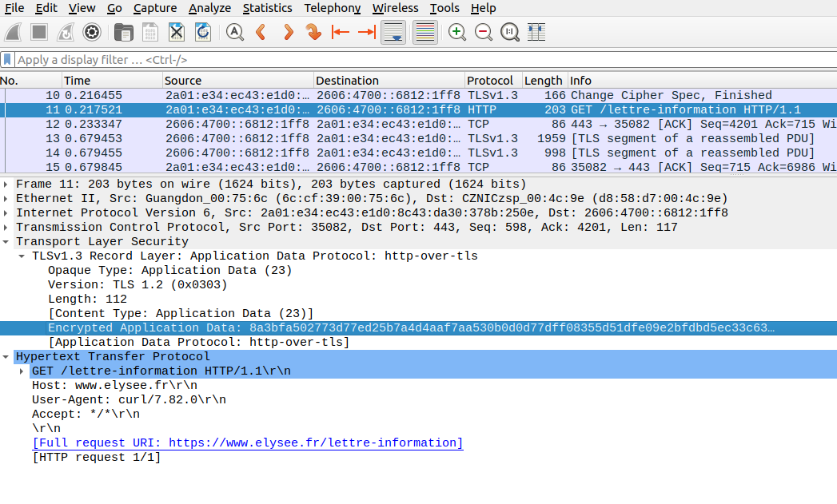This screenshot has height=504, width=837.
Task: Open the Full request URI link
Action: 248,443
